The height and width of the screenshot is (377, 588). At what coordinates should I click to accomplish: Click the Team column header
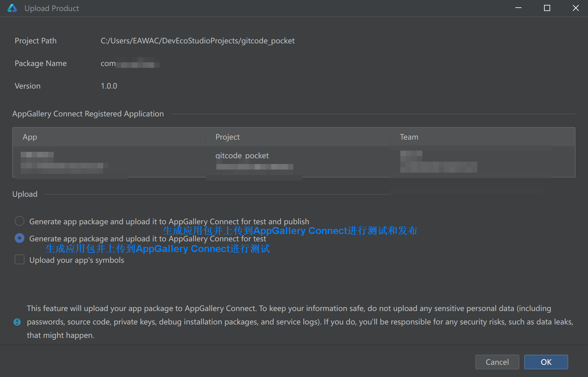tap(409, 137)
